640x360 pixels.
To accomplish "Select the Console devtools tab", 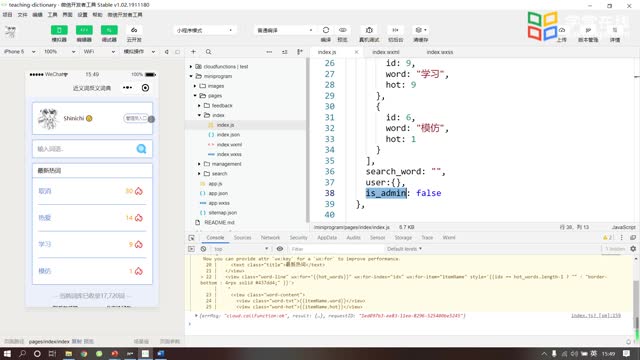I will coord(215,238).
